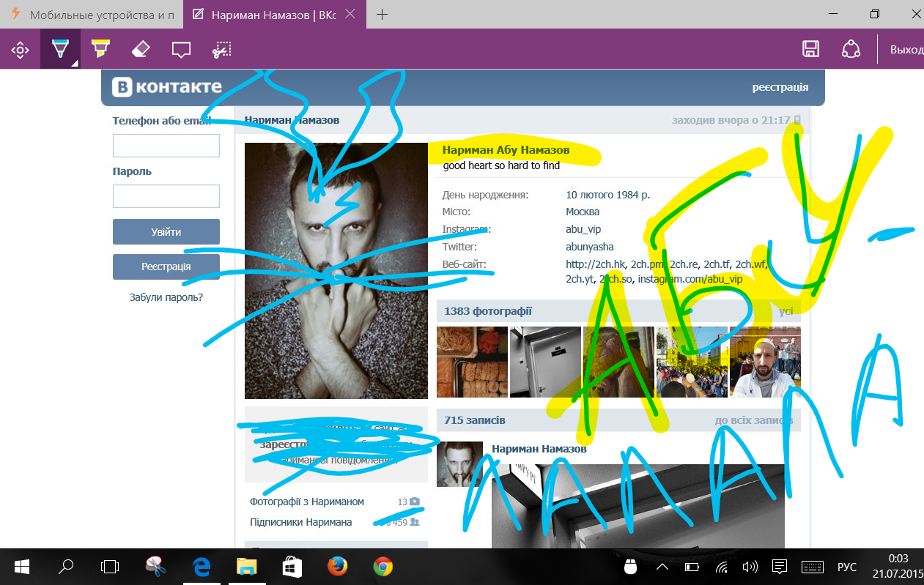Open touch keyboard tray icon

click(813, 567)
